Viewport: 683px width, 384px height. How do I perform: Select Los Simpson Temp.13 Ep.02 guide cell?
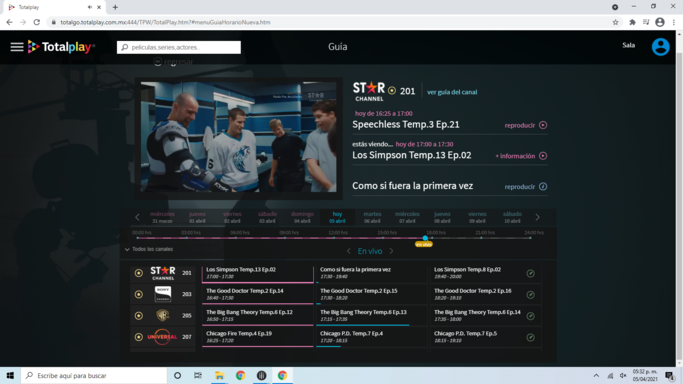[x=257, y=273]
